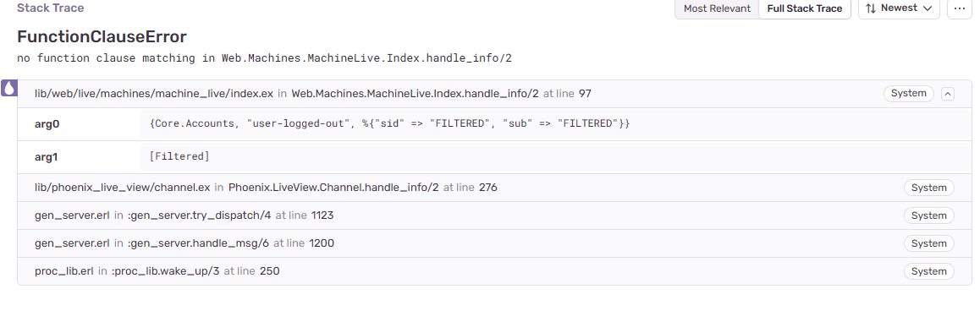Switch to Most Relevant stack trace view
This screenshot has width=980, height=311.
tap(717, 8)
